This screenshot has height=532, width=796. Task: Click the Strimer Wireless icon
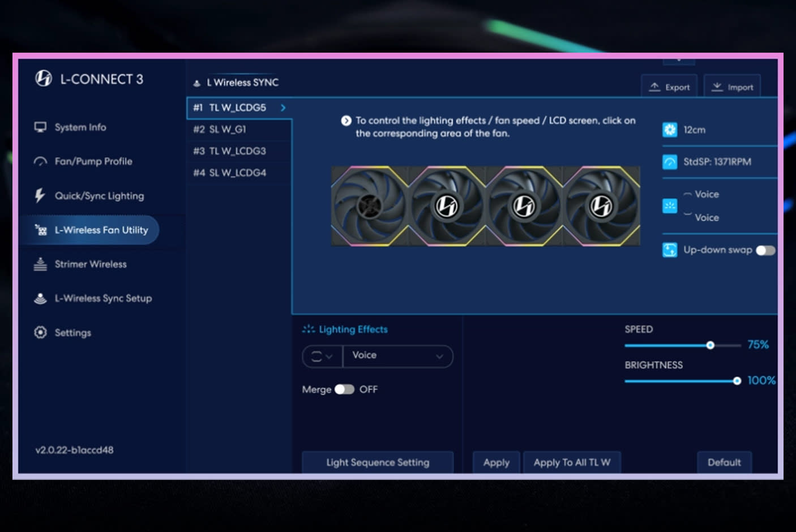(40, 264)
